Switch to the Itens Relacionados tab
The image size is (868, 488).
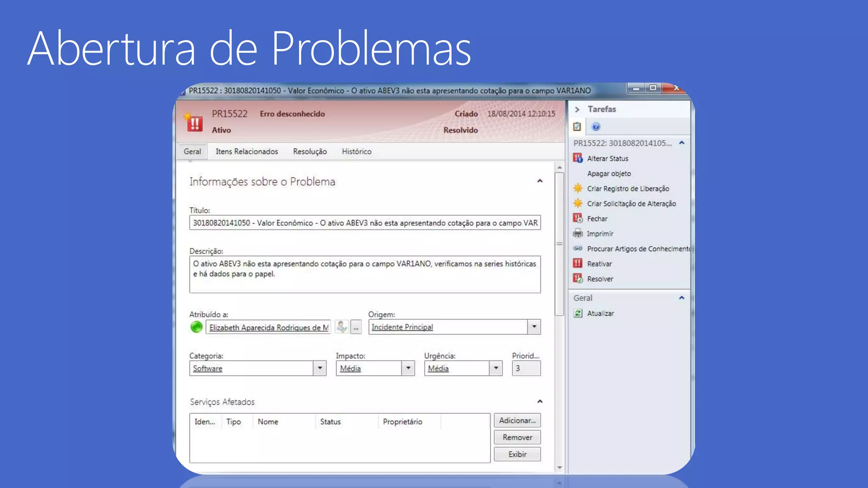tap(247, 152)
